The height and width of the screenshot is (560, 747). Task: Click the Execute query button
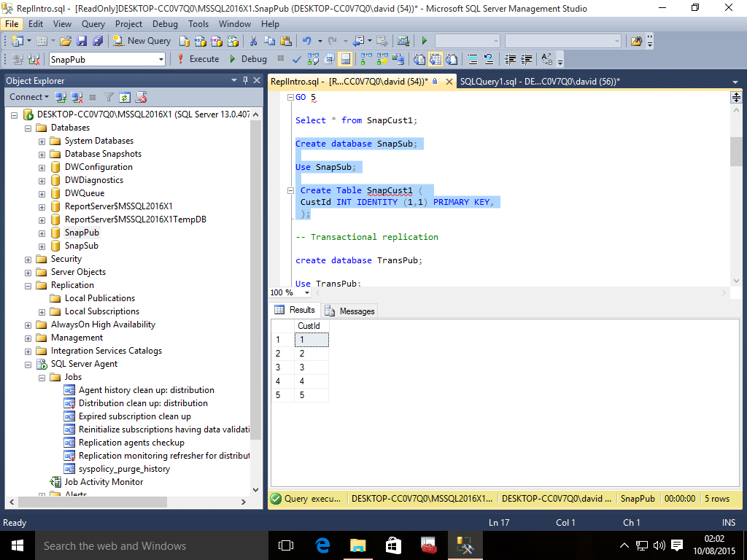point(198,59)
